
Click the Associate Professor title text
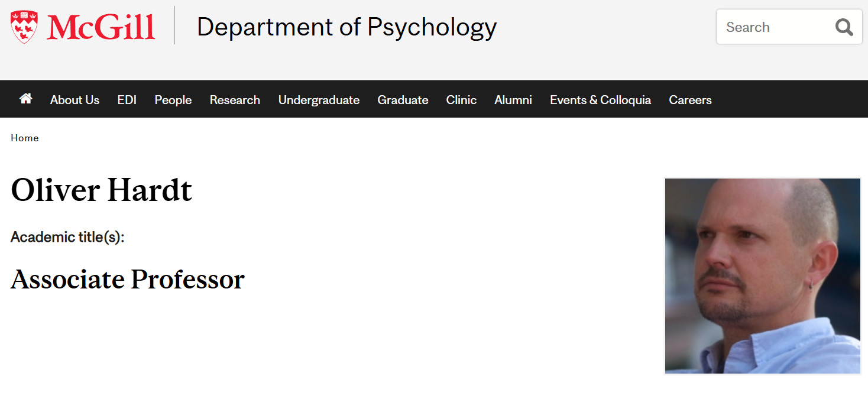point(128,279)
